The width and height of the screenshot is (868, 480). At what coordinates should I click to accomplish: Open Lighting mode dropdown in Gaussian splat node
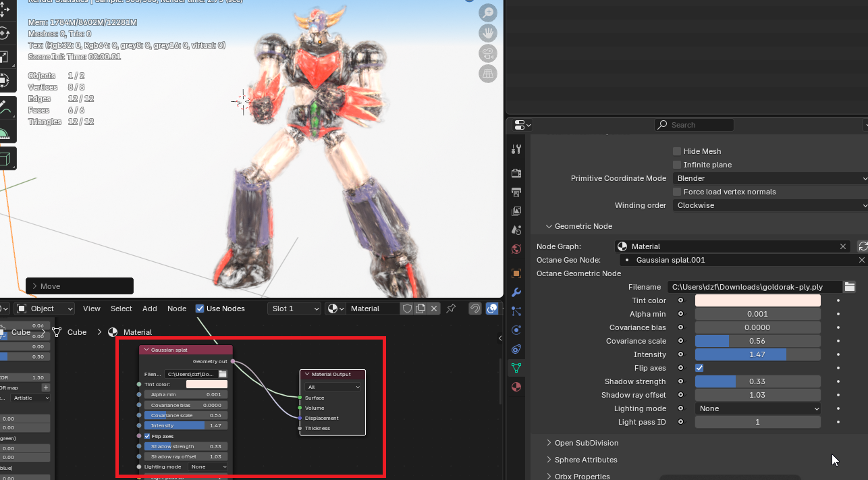[x=208, y=466]
